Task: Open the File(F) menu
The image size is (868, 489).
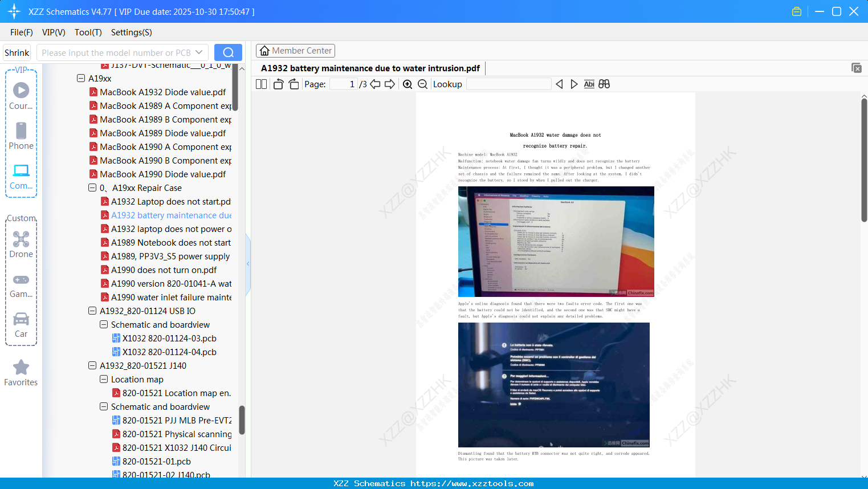Action: 22,32
